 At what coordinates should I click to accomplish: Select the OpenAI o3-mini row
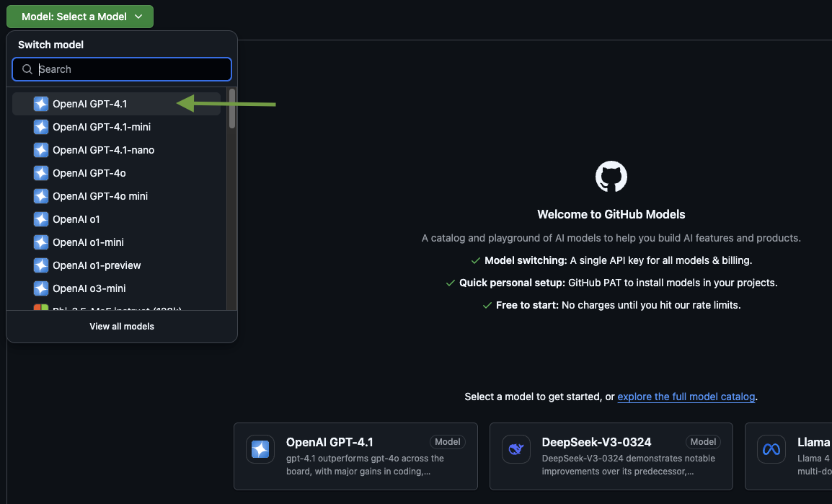[x=116, y=288]
